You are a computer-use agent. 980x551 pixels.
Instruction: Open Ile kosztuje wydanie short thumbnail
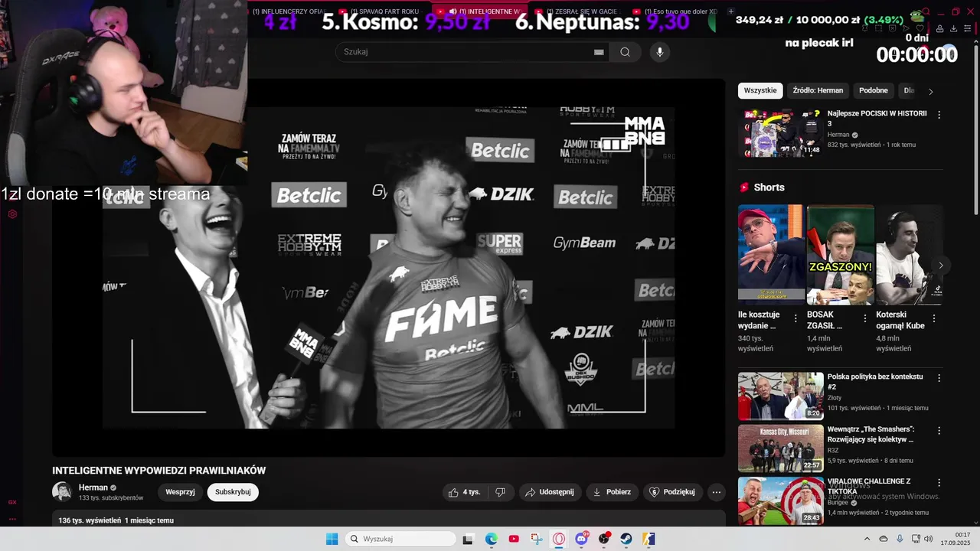coord(771,254)
